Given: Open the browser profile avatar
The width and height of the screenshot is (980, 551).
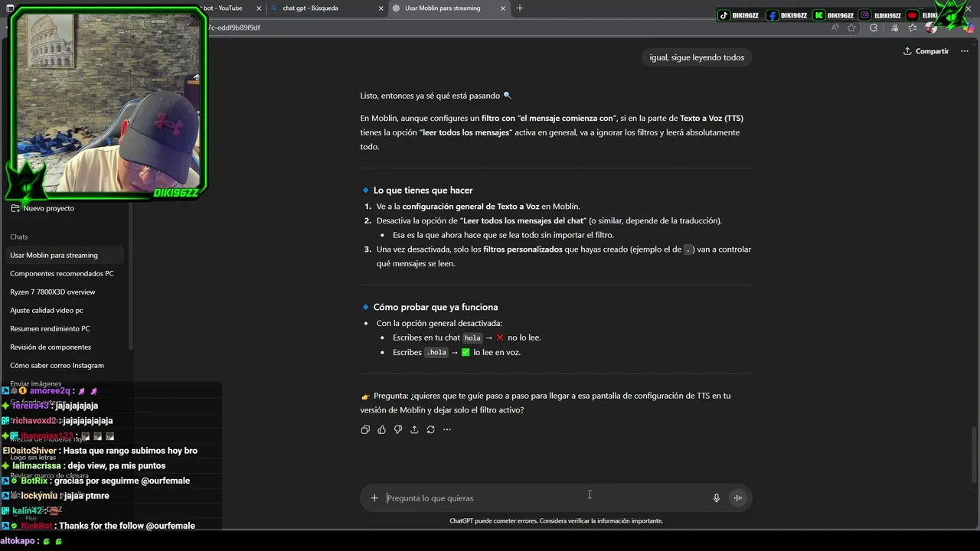Looking at the screenshot, I should click(x=930, y=28).
